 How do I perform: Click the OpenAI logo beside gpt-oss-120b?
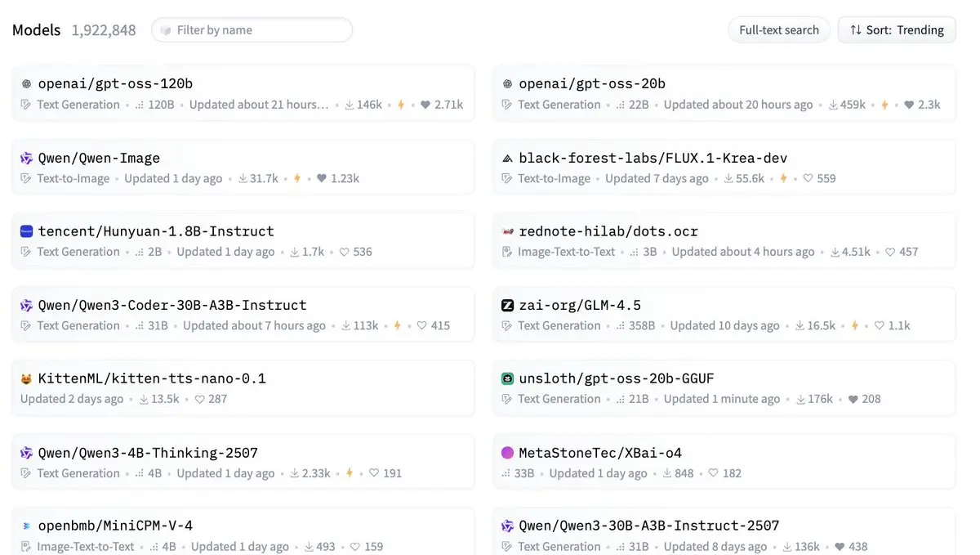point(26,84)
